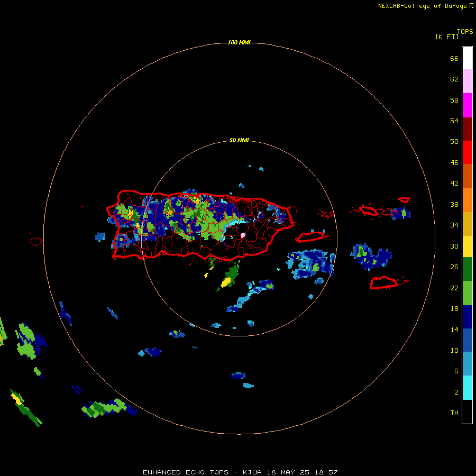Click the 'ENHANCED ECHO TOPS - KJUA' caption

[x=202, y=472]
